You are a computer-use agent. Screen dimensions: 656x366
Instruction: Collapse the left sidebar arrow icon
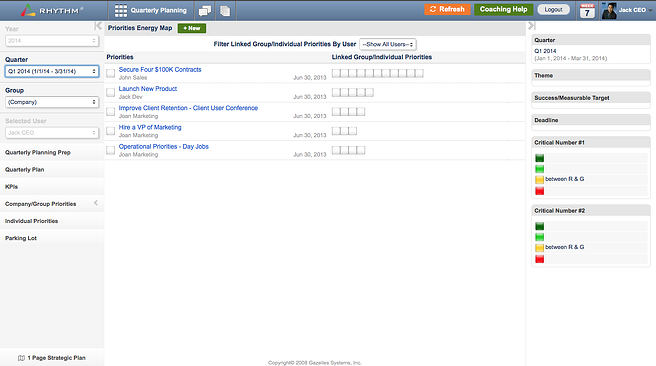98,26
